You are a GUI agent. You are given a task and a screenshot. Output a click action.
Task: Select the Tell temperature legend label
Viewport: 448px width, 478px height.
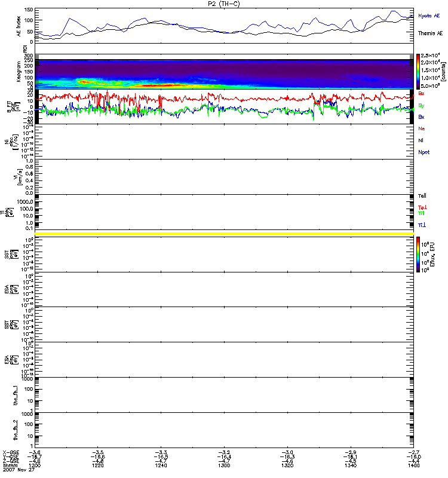(x=422, y=196)
